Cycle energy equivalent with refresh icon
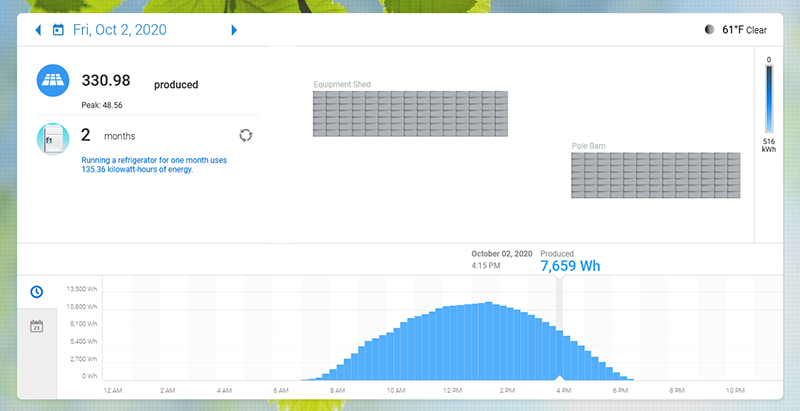The image size is (800, 411). pyautogui.click(x=246, y=135)
